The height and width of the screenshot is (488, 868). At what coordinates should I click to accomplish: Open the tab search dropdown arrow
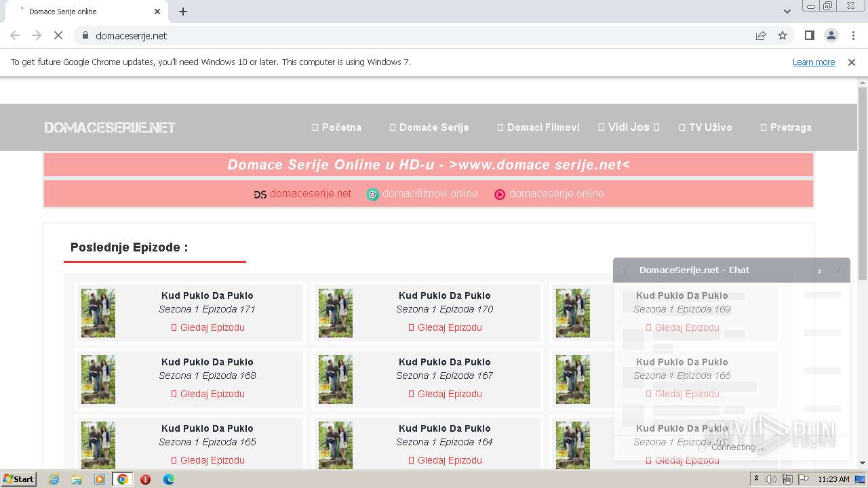click(x=787, y=12)
